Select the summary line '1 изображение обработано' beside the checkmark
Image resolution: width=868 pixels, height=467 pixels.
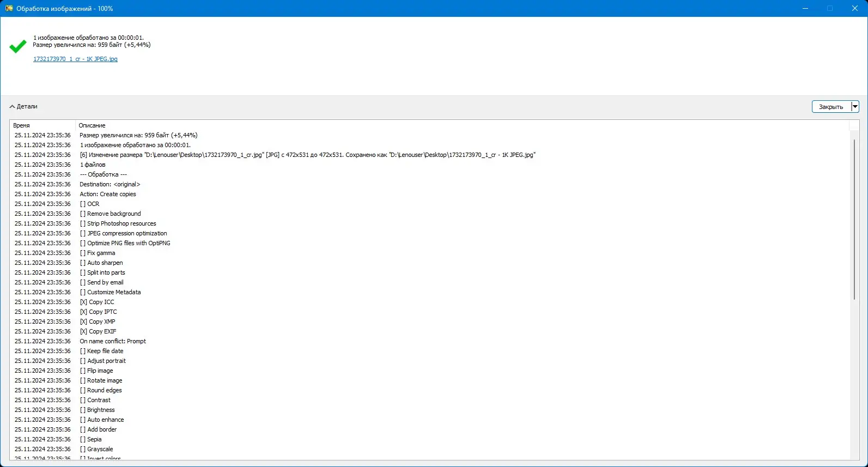point(88,38)
